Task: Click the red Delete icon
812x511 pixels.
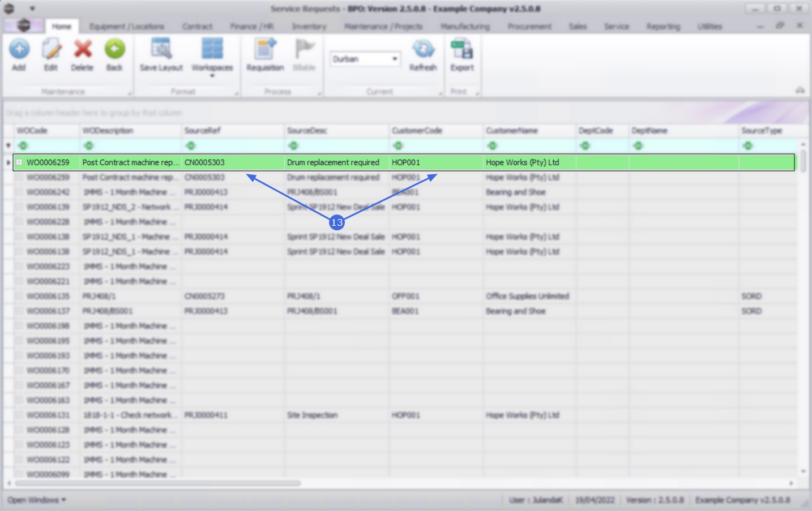Action: pos(83,49)
